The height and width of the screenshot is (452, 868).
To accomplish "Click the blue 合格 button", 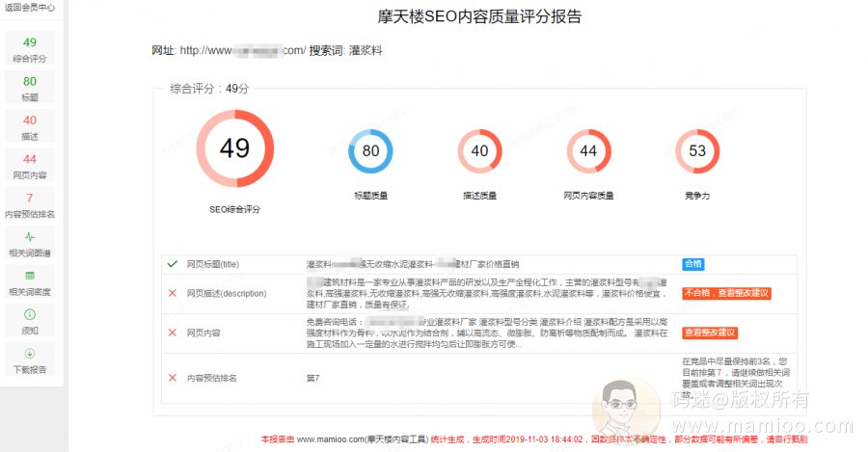I will click(692, 264).
